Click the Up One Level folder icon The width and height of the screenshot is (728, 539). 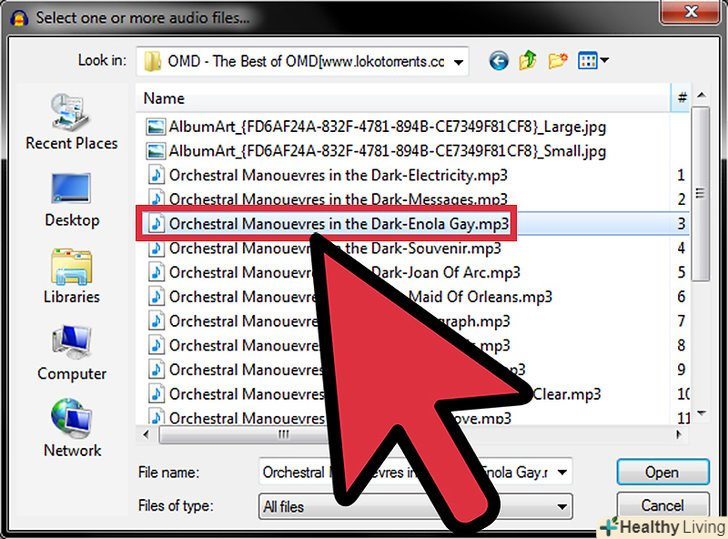click(x=528, y=60)
